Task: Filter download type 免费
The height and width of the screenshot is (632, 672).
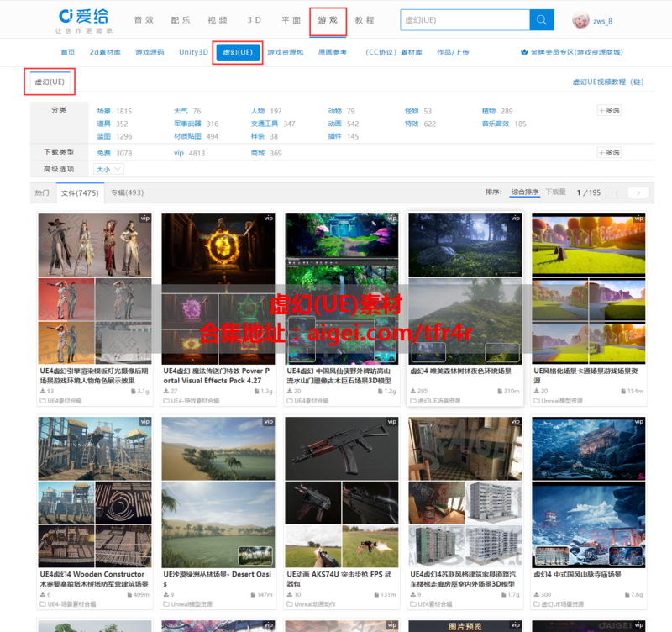Action: (x=103, y=153)
